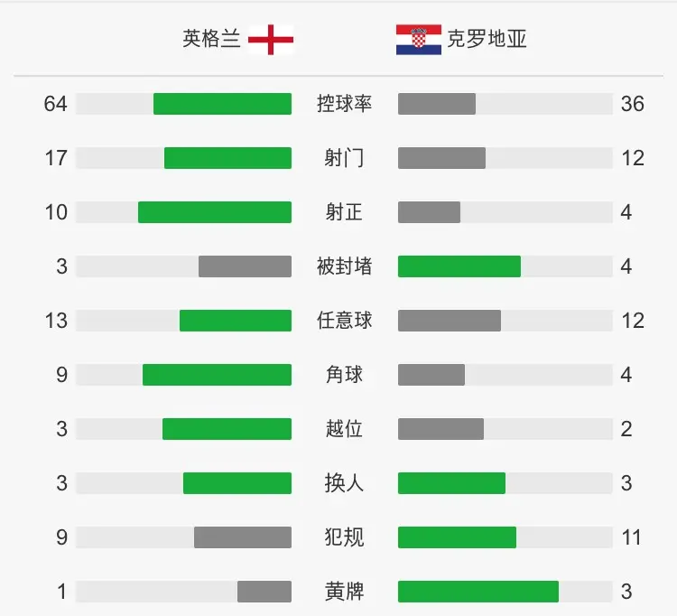
Task: Click England's gray 黄牌 bar
Action: point(264,592)
